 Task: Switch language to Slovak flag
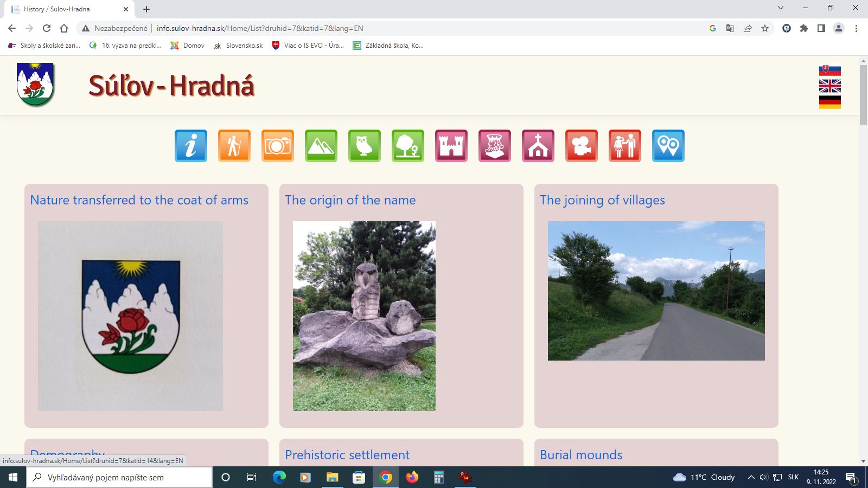pos(830,70)
